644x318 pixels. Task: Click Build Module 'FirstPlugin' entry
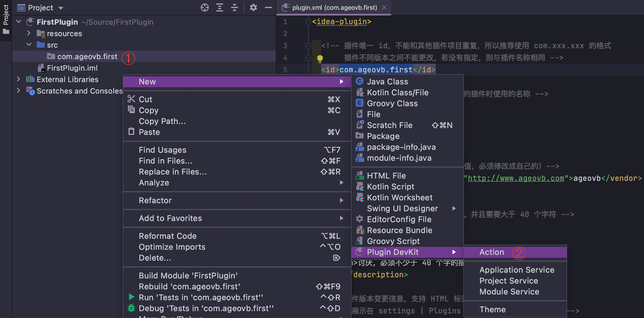coord(237,276)
